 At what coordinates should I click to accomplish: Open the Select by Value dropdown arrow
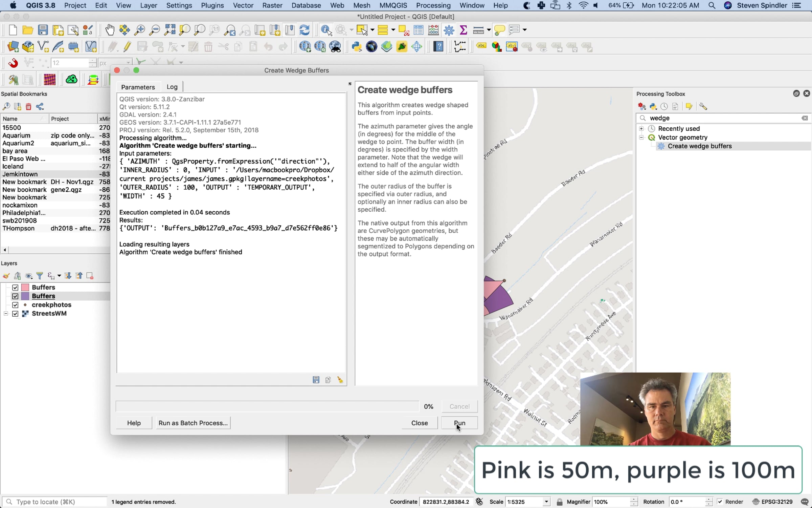pyautogui.click(x=393, y=30)
